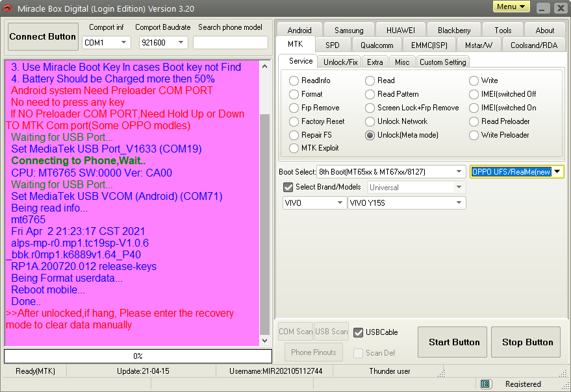Click the USB Scan button
Viewport: 571px width, 392px height.
point(331,332)
